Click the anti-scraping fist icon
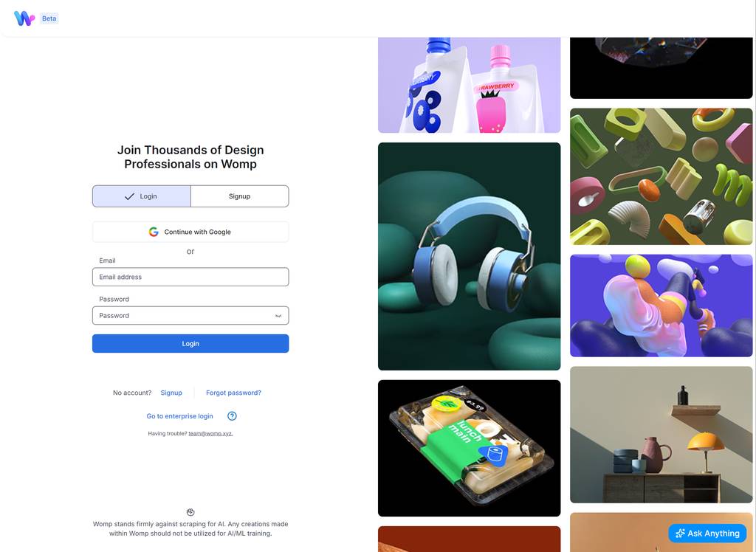This screenshot has height=552, width=756. 190,512
